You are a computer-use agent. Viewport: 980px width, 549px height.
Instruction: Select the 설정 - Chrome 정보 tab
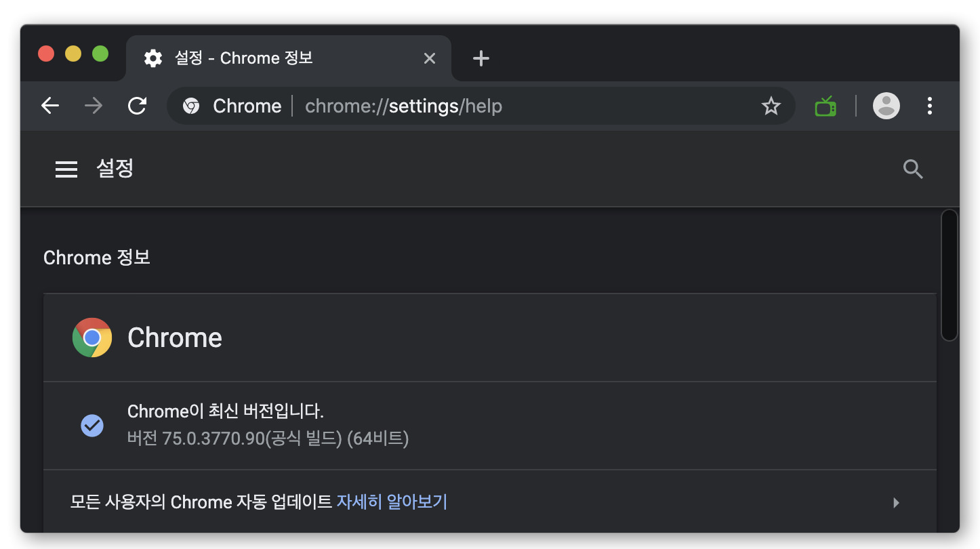tap(289, 58)
